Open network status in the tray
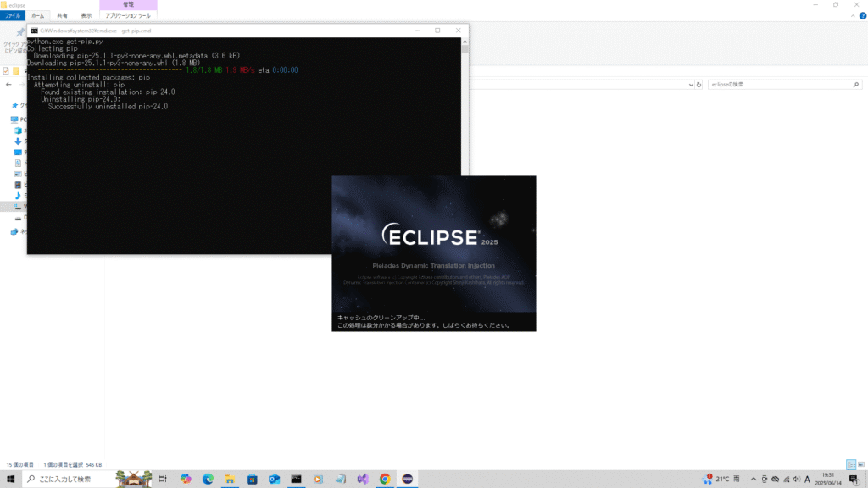The height and width of the screenshot is (488, 868). coord(786,480)
